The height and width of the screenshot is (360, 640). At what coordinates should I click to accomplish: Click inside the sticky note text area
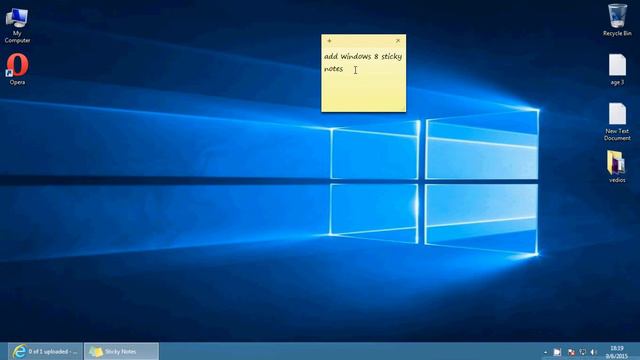(363, 78)
